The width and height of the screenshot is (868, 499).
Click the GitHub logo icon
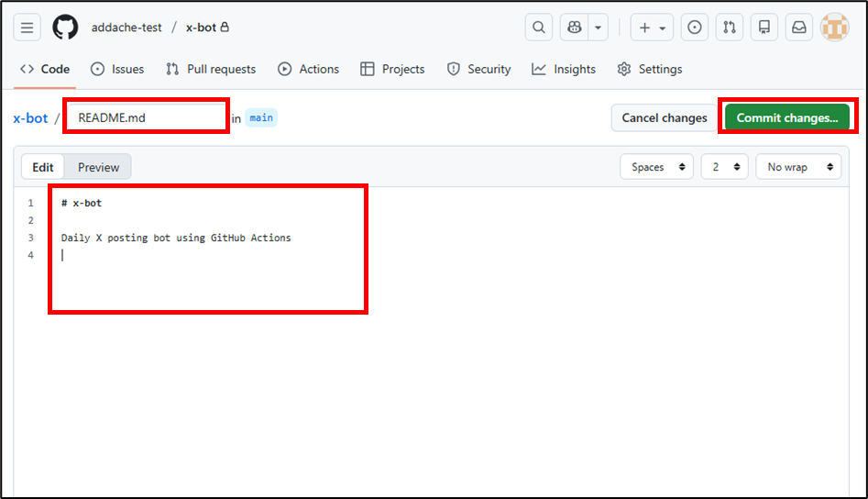click(x=65, y=28)
